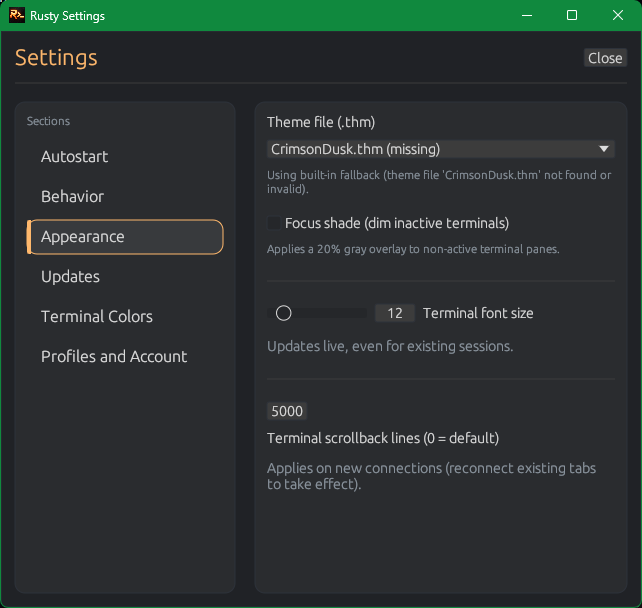Click the 'Applies a 20% gray overlay' hint text
Viewport: 642px width, 608px height.
tap(413, 249)
